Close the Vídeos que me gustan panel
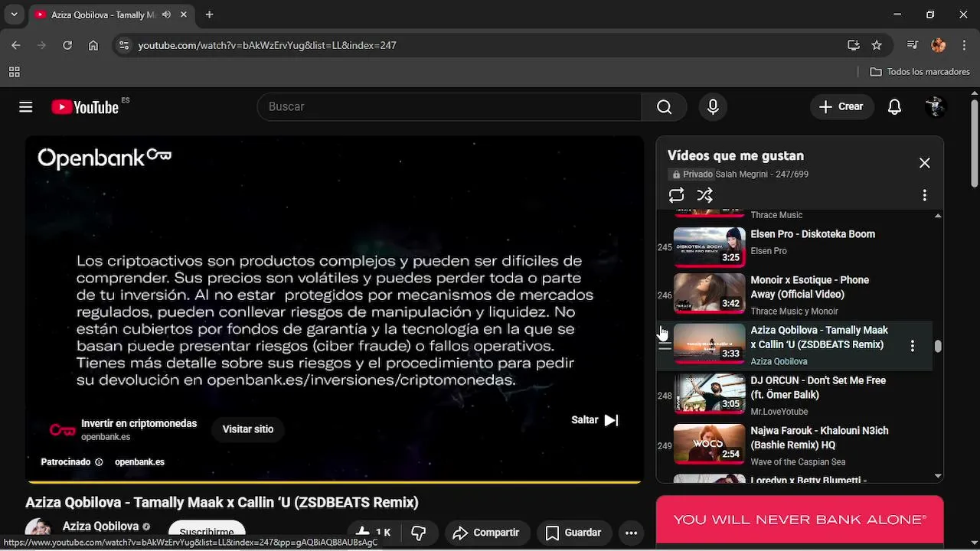This screenshot has width=980, height=551. click(924, 163)
